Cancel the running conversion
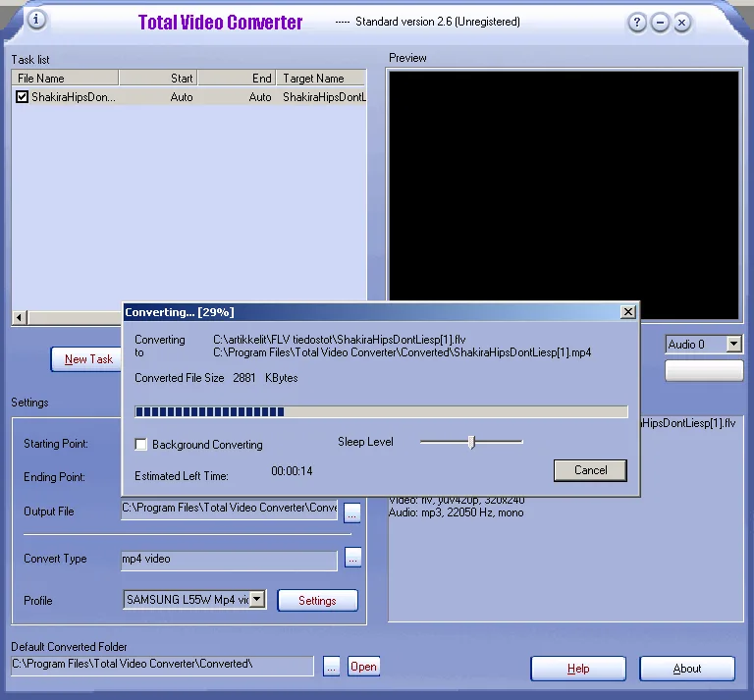This screenshot has width=754, height=700. tap(590, 470)
